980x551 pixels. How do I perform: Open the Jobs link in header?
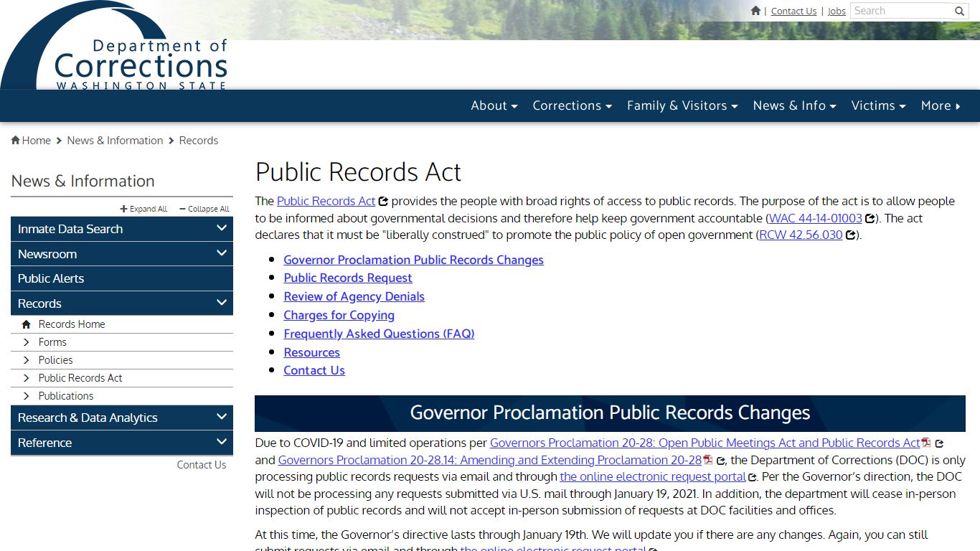(837, 11)
